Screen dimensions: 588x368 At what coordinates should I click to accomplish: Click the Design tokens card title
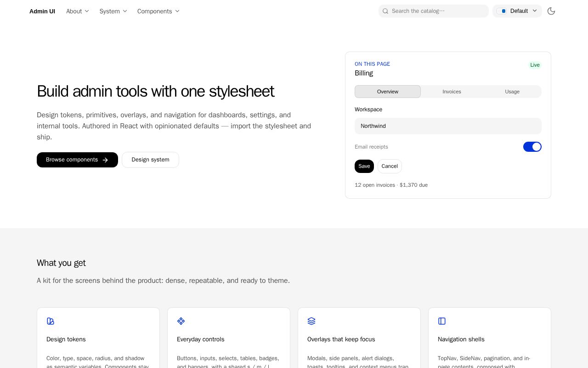tap(66, 339)
